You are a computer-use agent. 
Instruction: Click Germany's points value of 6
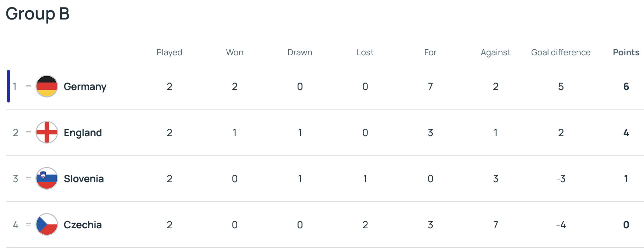pos(626,87)
